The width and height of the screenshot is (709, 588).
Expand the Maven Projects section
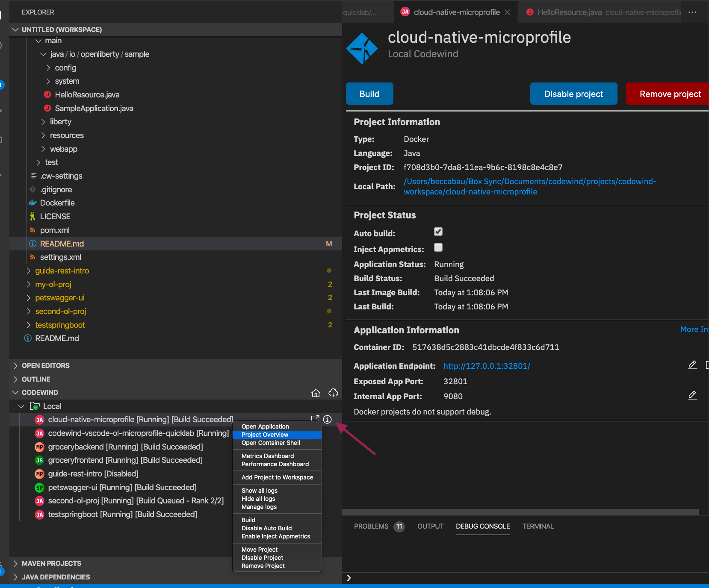15,563
